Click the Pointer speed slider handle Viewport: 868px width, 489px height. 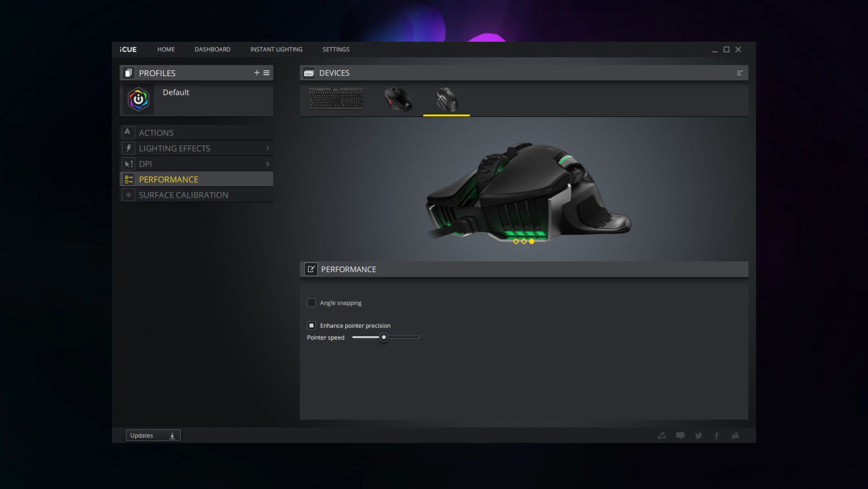[x=384, y=338]
